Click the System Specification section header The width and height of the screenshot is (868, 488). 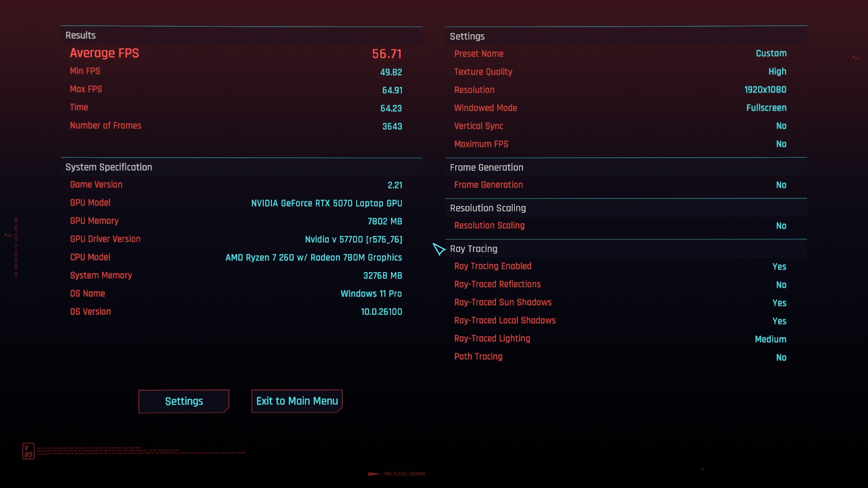pyautogui.click(x=108, y=167)
